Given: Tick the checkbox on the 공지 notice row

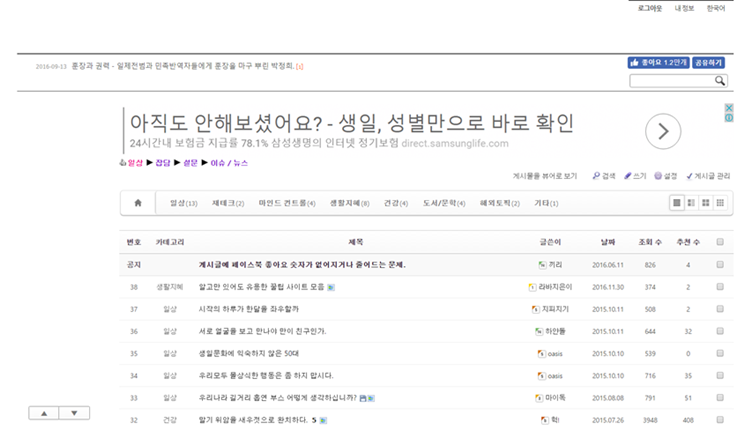Looking at the screenshot, I should coord(720,265).
